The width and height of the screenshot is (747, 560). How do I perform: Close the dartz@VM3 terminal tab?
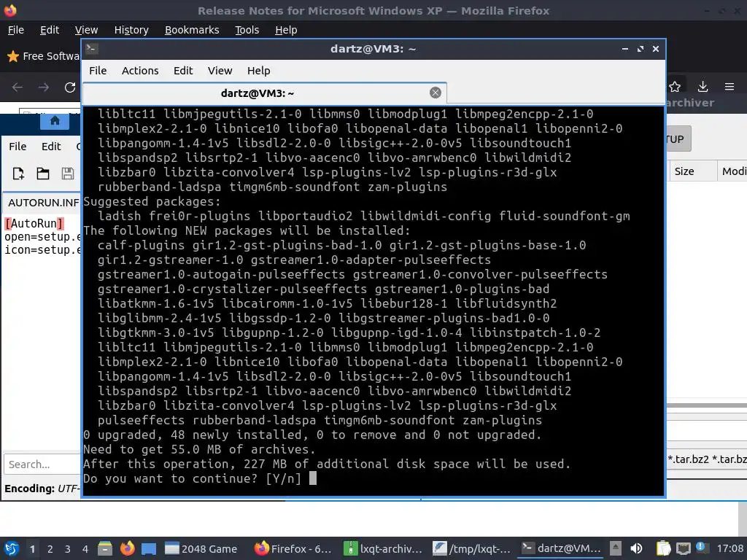pyautogui.click(x=435, y=93)
